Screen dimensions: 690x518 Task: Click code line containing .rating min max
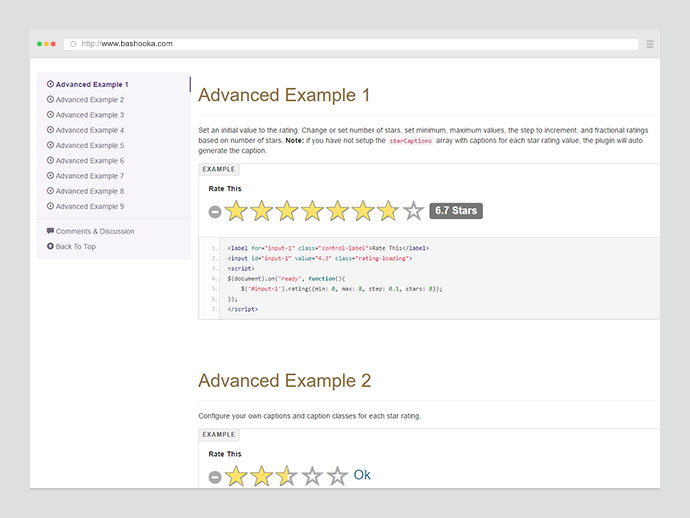click(x=341, y=289)
